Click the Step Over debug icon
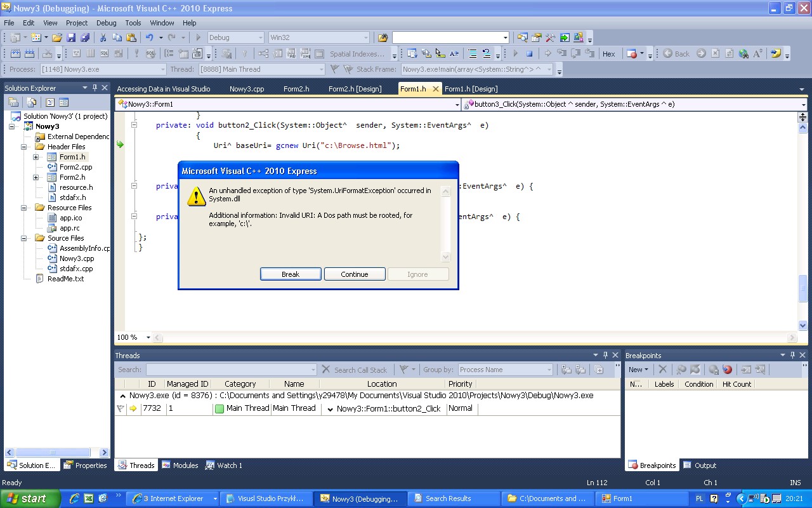 pyautogui.click(x=576, y=54)
